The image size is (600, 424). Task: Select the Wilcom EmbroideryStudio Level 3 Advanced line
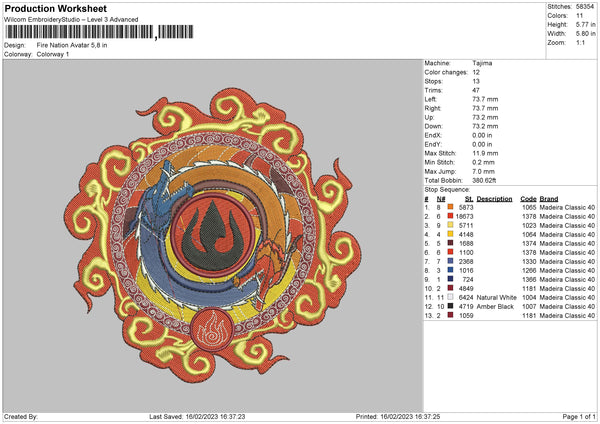pyautogui.click(x=71, y=20)
